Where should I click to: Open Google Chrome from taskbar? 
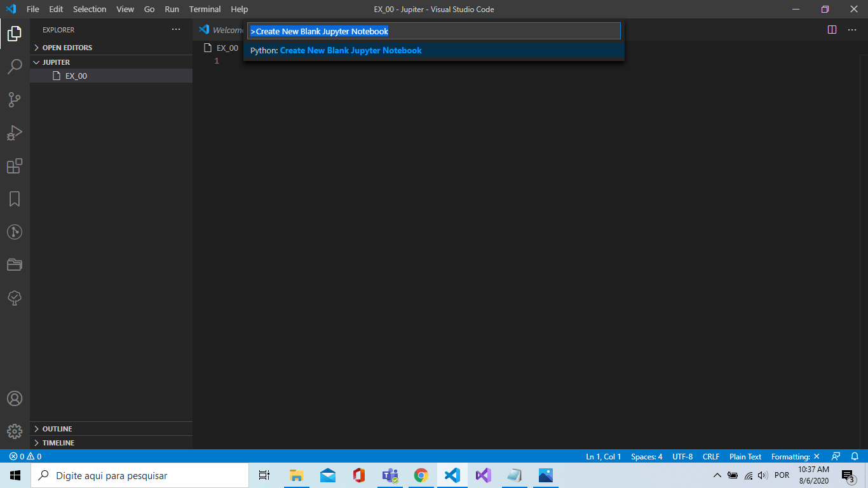point(421,475)
